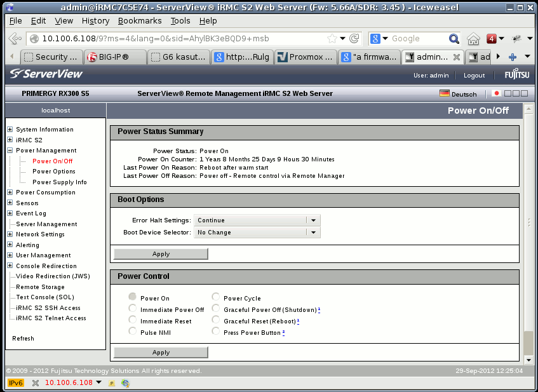This screenshot has width=538, height=392.
Task: Expand the Alerting tree node
Action: tap(10, 245)
